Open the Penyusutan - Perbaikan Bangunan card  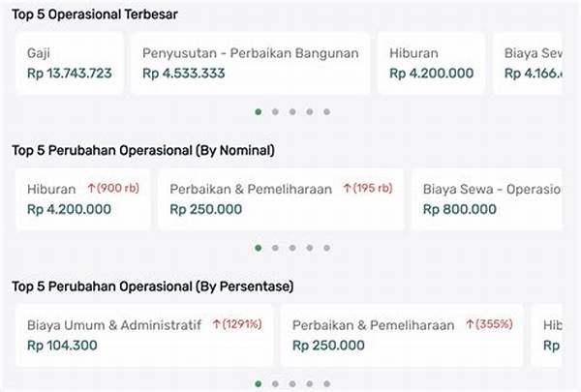pyautogui.click(x=251, y=63)
